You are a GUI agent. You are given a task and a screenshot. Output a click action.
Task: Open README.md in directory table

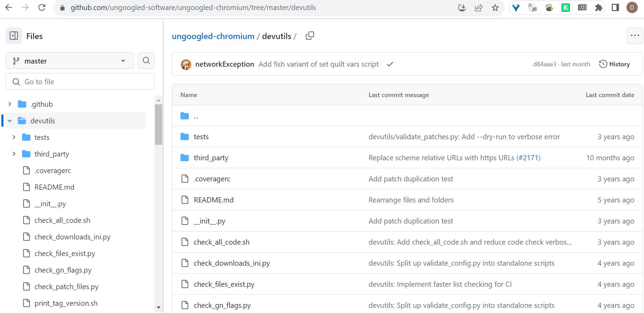[x=214, y=200]
